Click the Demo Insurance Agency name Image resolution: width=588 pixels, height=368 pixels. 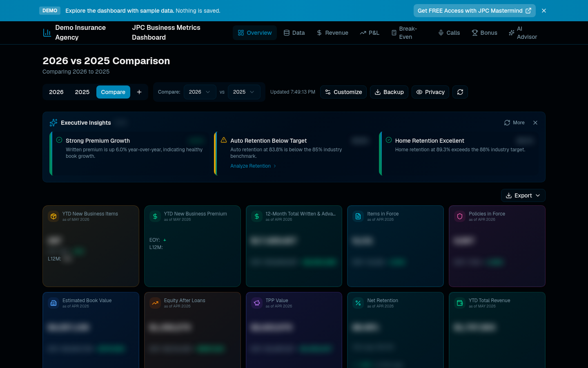(80, 32)
